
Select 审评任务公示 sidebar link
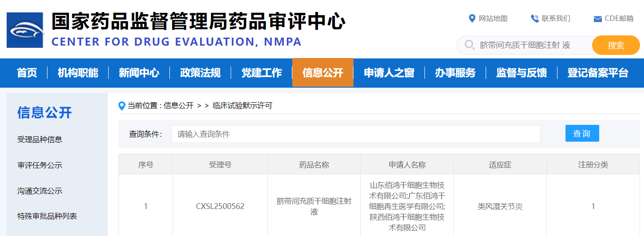(39, 165)
